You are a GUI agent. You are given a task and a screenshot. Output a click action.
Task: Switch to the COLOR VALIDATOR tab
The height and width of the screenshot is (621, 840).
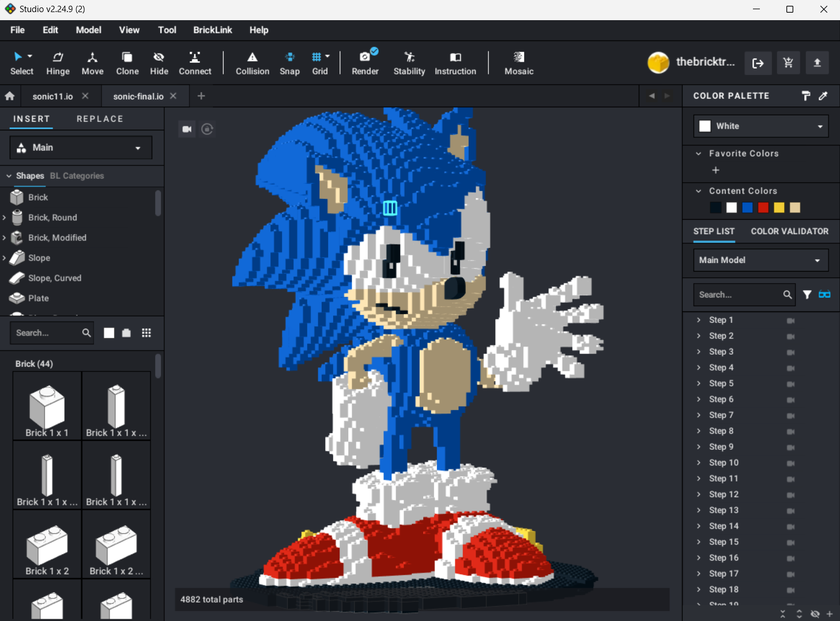point(789,231)
